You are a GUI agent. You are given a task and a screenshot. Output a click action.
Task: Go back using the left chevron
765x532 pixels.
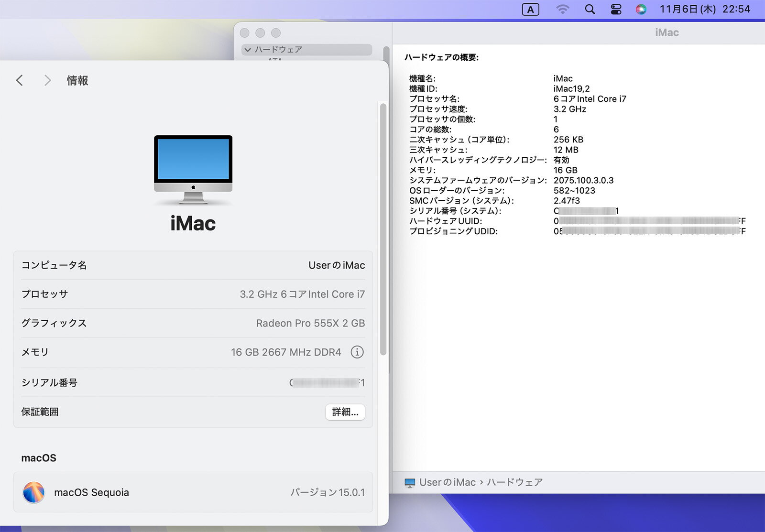pyautogui.click(x=20, y=80)
